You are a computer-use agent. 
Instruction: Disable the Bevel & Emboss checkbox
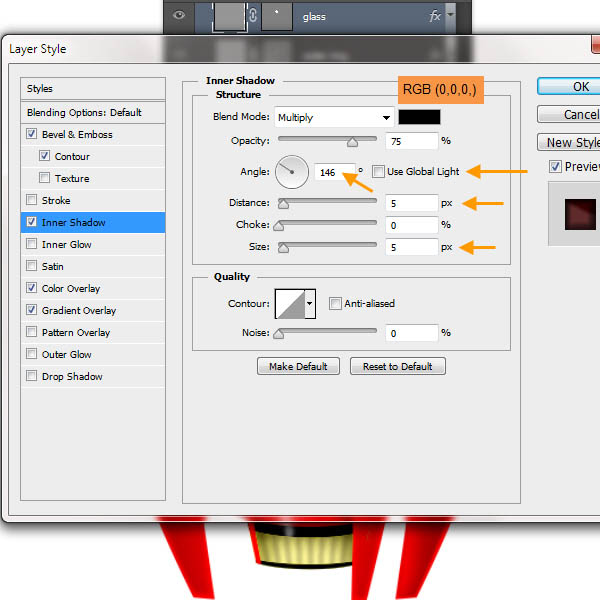[x=32, y=135]
